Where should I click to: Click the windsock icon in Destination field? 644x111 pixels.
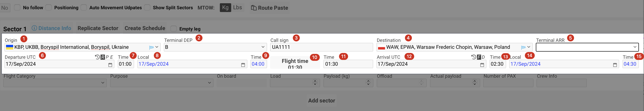click(x=523, y=47)
